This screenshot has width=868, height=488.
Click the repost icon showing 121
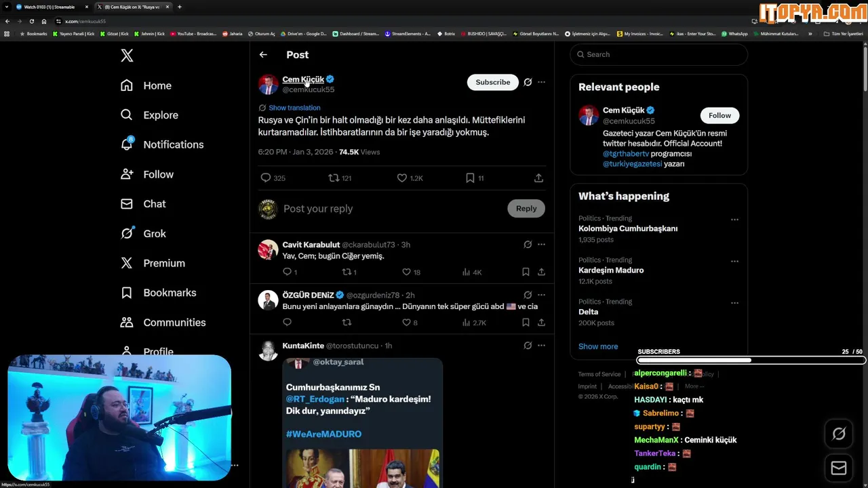point(333,178)
